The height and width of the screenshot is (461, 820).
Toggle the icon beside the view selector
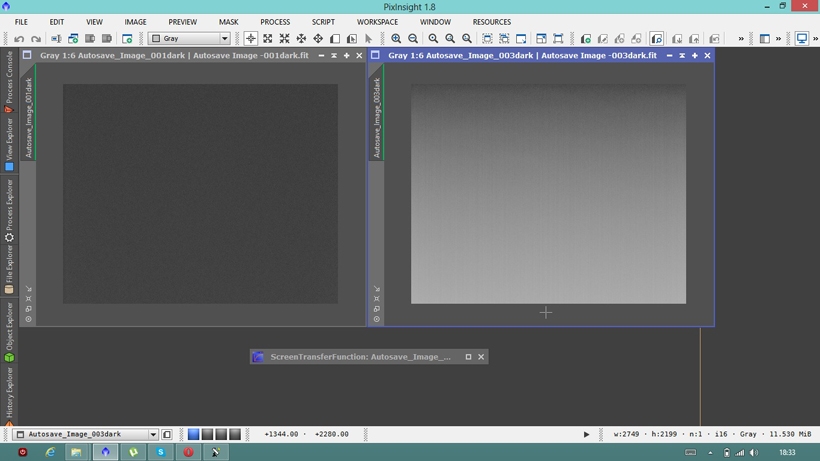(167, 434)
